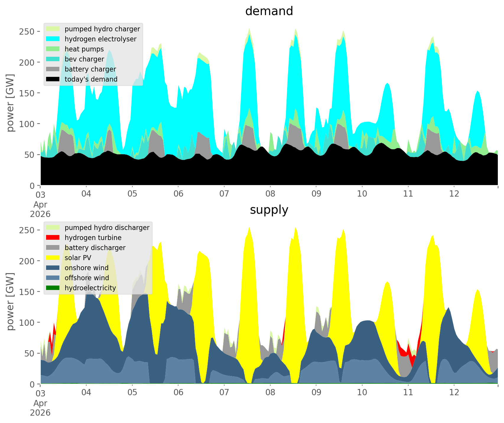Select the 'pumped hydro discharger' legend label
504x423 pixels.
point(107,228)
